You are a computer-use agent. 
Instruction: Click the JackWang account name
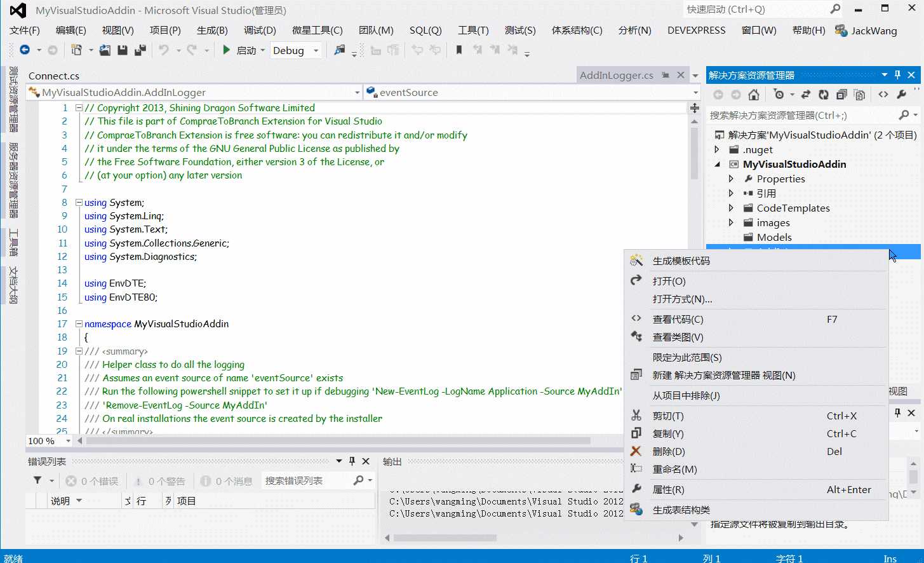pos(874,31)
